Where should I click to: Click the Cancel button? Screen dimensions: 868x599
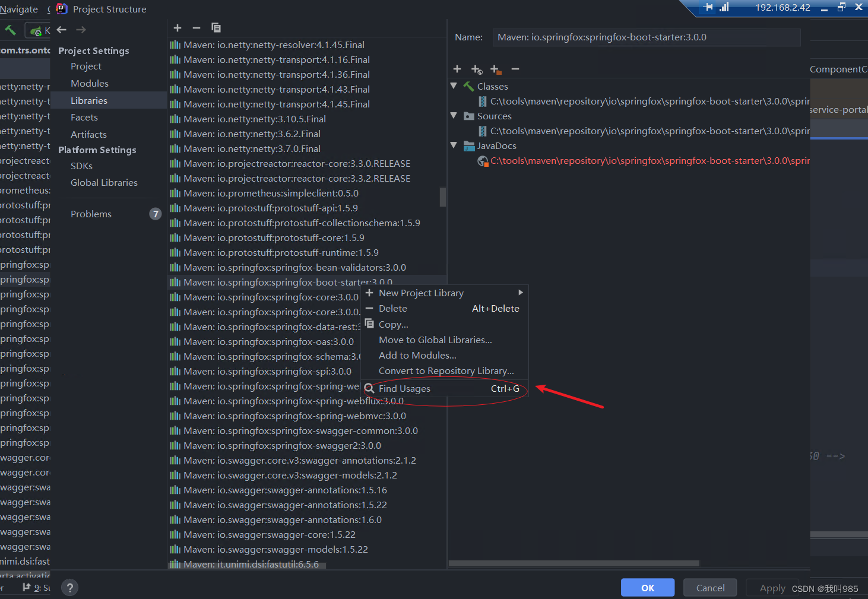tap(710, 588)
